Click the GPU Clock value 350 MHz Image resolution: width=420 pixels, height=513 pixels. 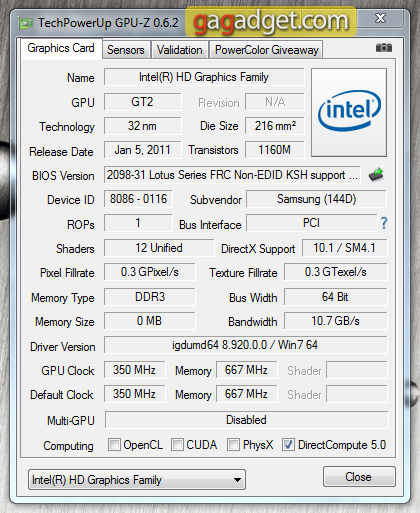tap(135, 370)
